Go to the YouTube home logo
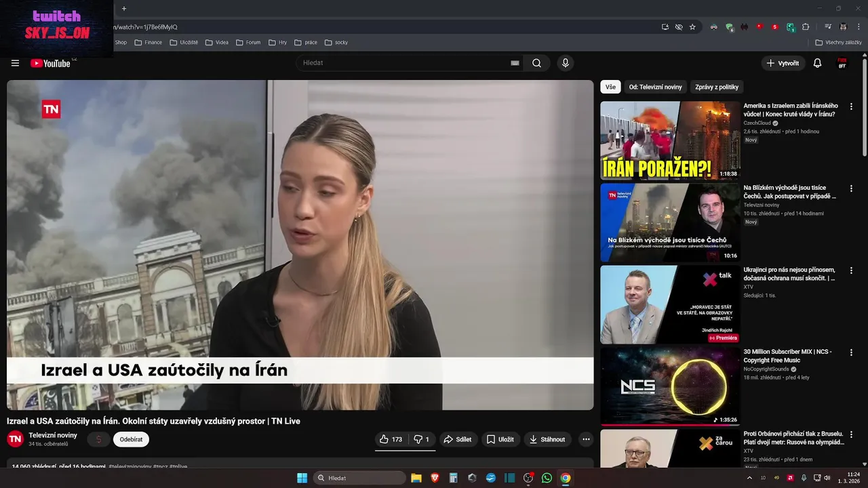 (x=50, y=63)
